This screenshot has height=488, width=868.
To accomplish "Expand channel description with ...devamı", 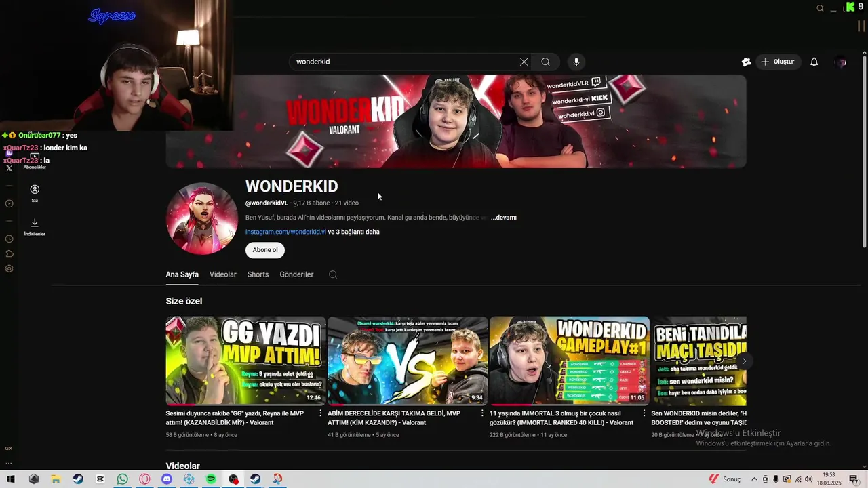I will pos(504,218).
